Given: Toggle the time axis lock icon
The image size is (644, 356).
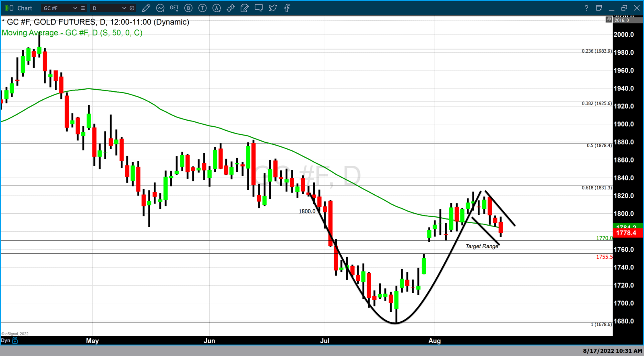Looking at the screenshot, I should tap(15, 340).
